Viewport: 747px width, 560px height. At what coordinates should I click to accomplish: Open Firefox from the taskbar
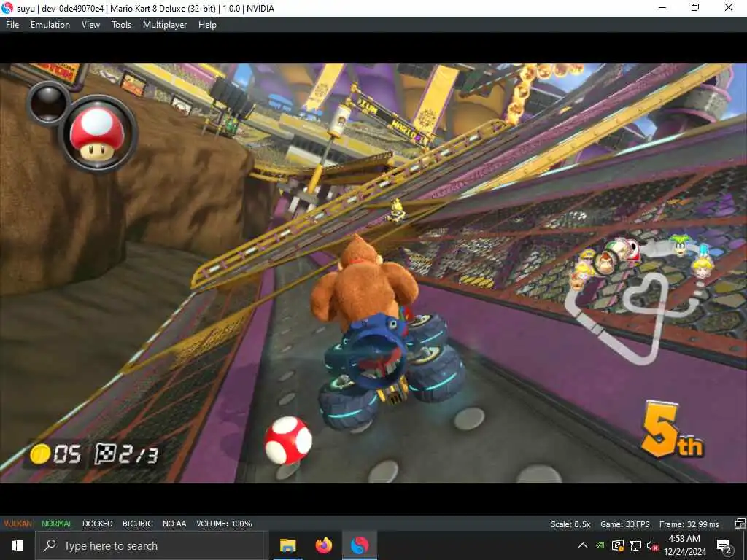pos(323,545)
